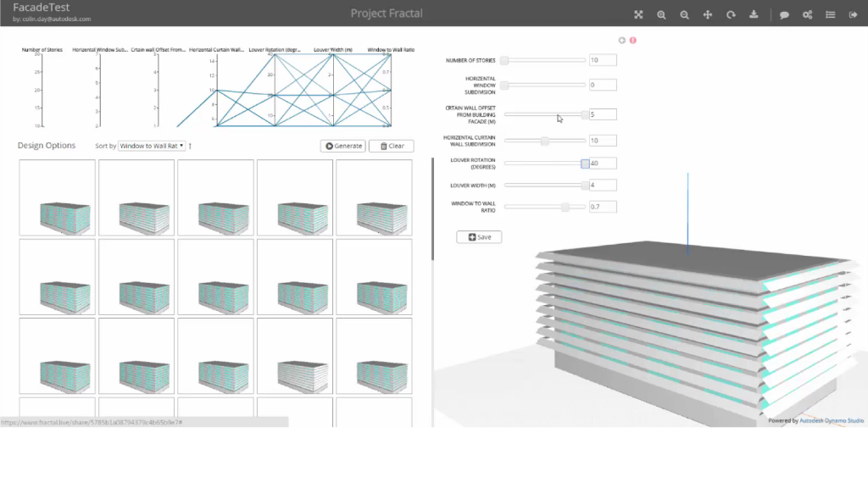Select the pan move-arrows tool
This screenshot has height=488, width=868.
click(708, 14)
